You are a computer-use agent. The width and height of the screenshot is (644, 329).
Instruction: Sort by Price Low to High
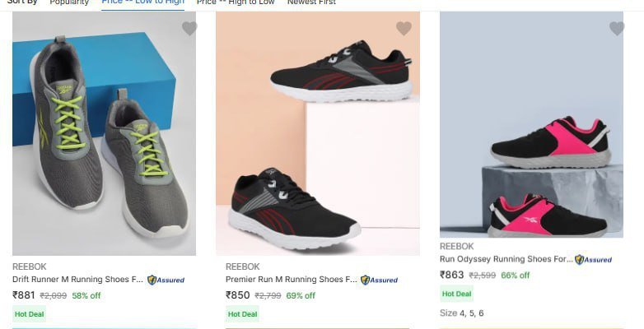click(x=143, y=2)
